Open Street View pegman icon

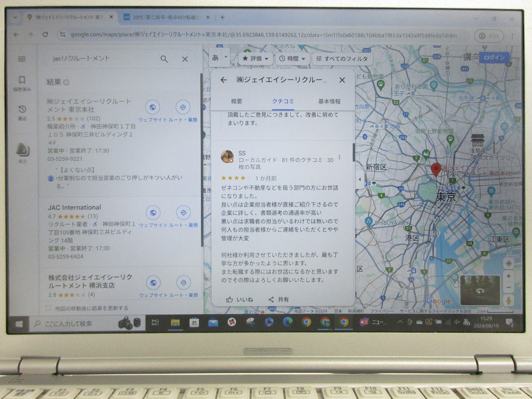tap(509, 301)
